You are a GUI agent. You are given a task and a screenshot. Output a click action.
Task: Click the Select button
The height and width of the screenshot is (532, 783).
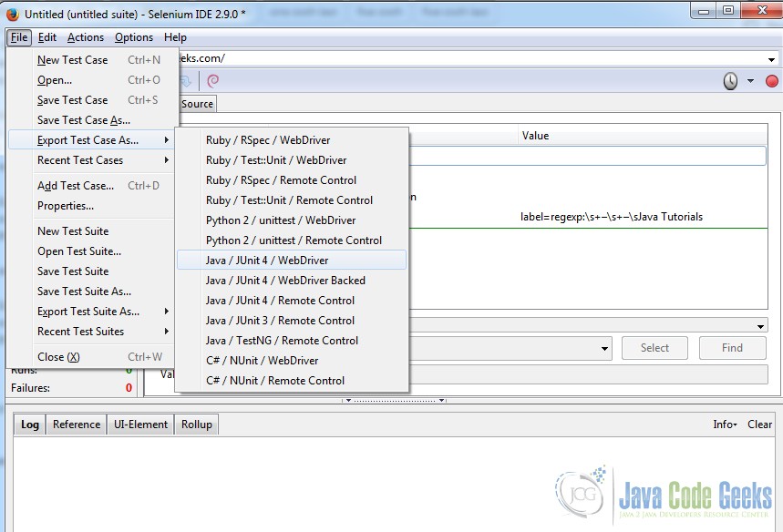tap(654, 348)
